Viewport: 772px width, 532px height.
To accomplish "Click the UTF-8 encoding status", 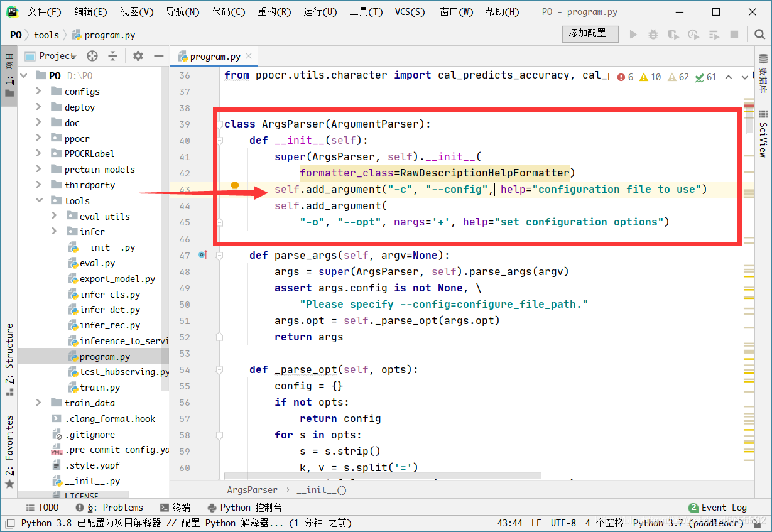I will pos(563,523).
